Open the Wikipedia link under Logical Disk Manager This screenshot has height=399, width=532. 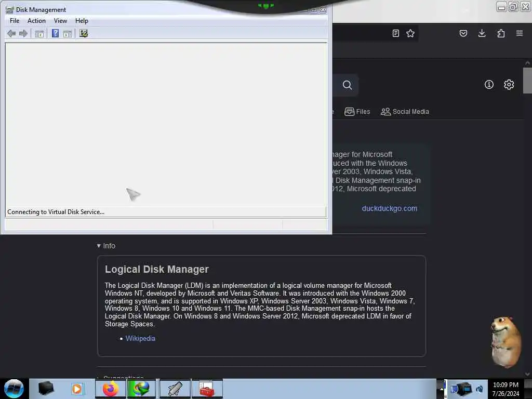[140, 338]
